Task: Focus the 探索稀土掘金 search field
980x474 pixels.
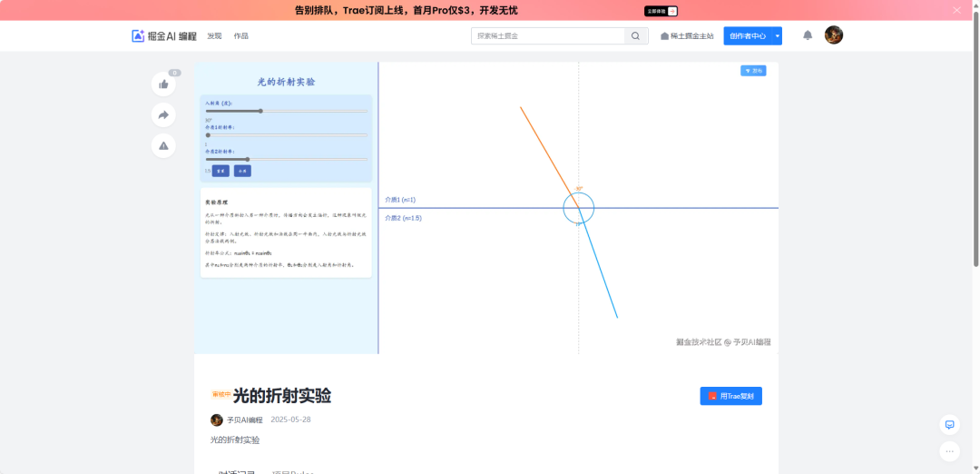Action: click(x=547, y=36)
